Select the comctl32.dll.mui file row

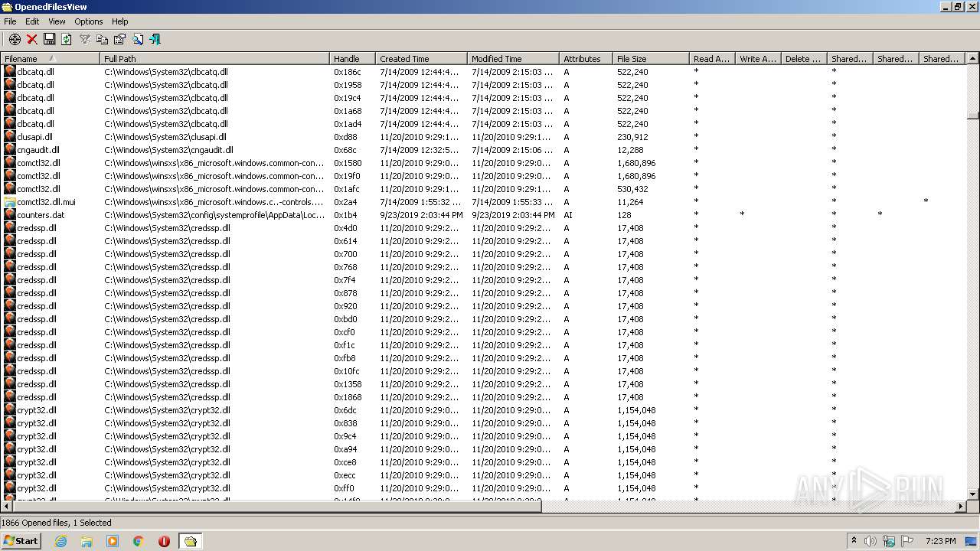click(x=482, y=202)
